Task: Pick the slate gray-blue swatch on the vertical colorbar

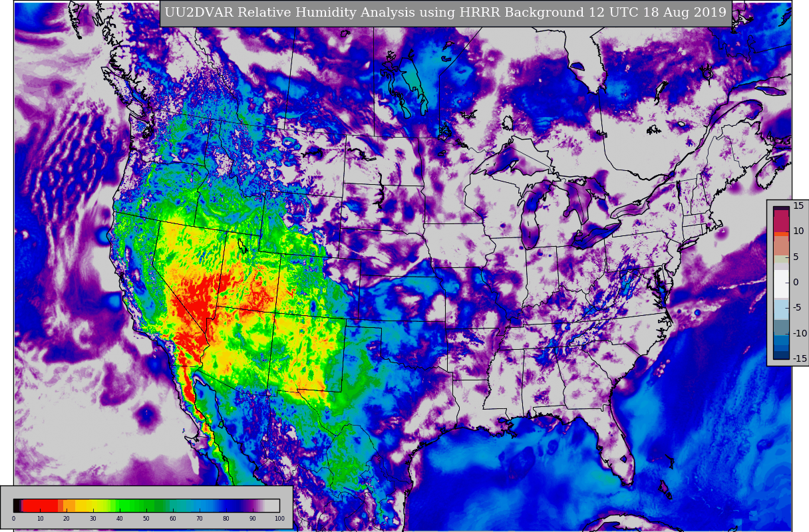Action: 782,327
